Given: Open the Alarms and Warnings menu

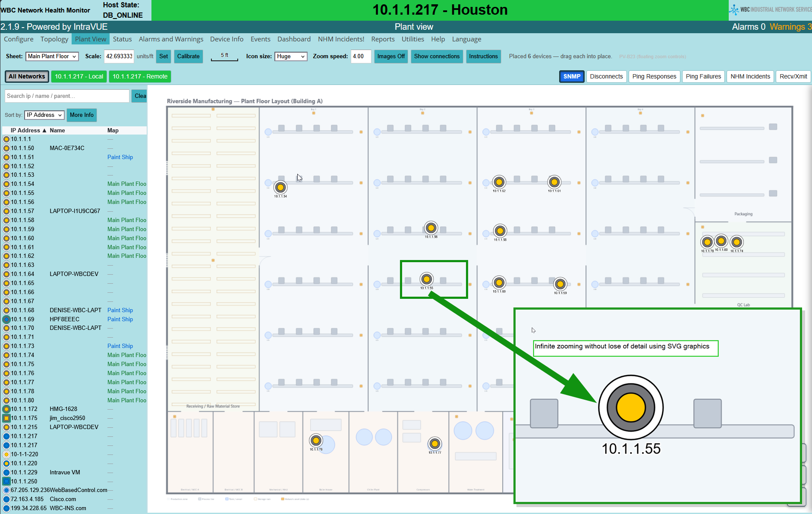Looking at the screenshot, I should click(x=171, y=39).
